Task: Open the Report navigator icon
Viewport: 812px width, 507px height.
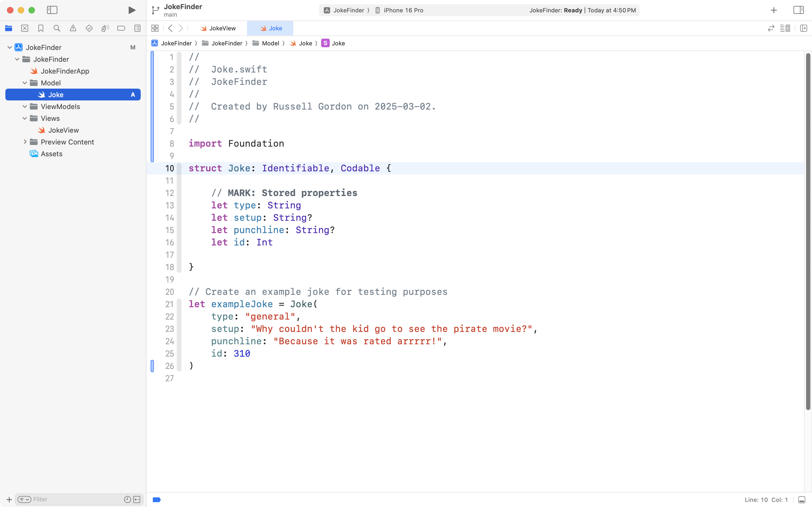Action: (x=137, y=28)
